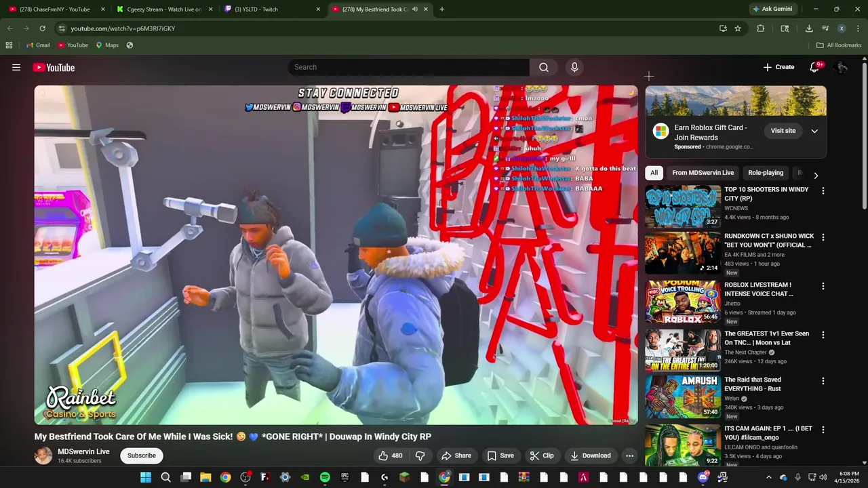The image size is (868, 488).
Task: Select the 'All' filter chip
Action: 654,173
